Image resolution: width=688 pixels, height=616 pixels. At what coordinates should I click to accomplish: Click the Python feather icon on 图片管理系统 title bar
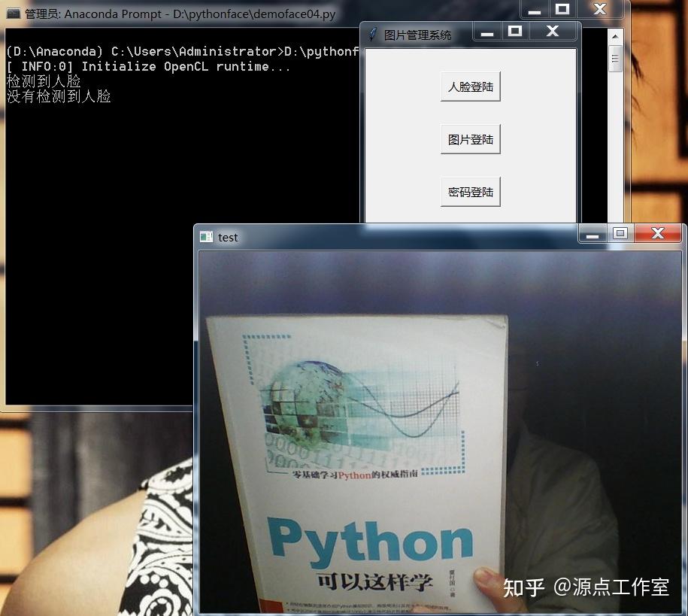[x=373, y=32]
